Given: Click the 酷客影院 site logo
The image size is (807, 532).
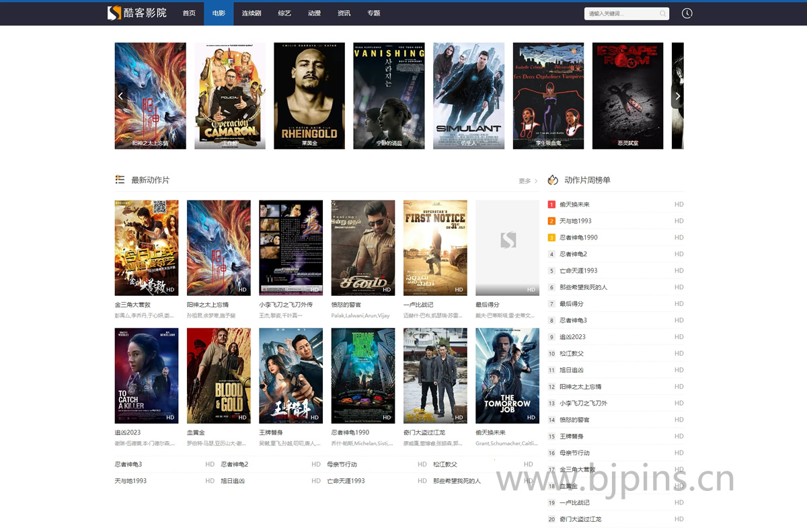Looking at the screenshot, I should coord(137,13).
